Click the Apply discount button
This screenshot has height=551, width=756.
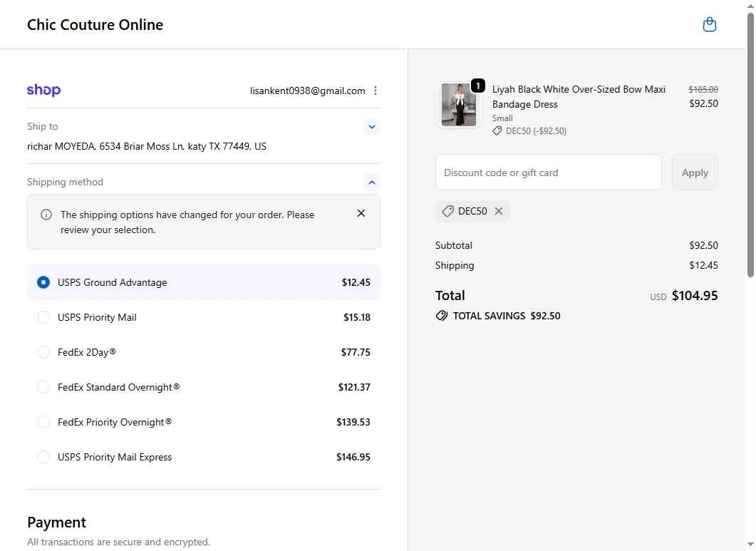(695, 172)
